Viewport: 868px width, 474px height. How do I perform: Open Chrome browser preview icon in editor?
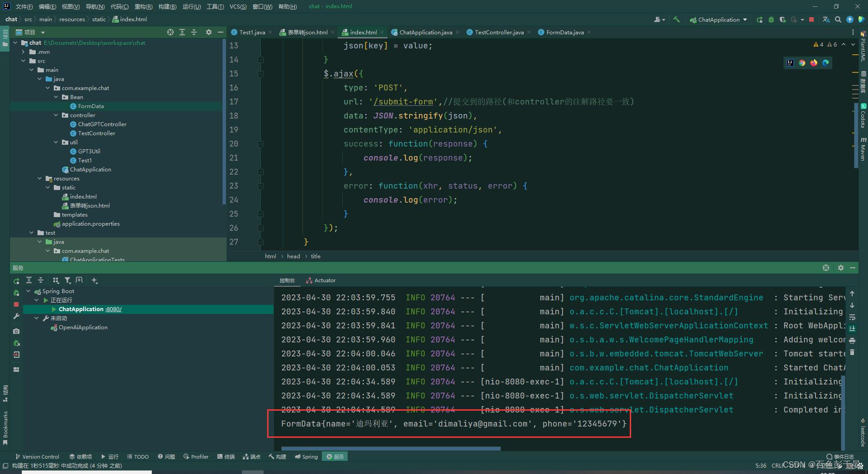point(802,63)
